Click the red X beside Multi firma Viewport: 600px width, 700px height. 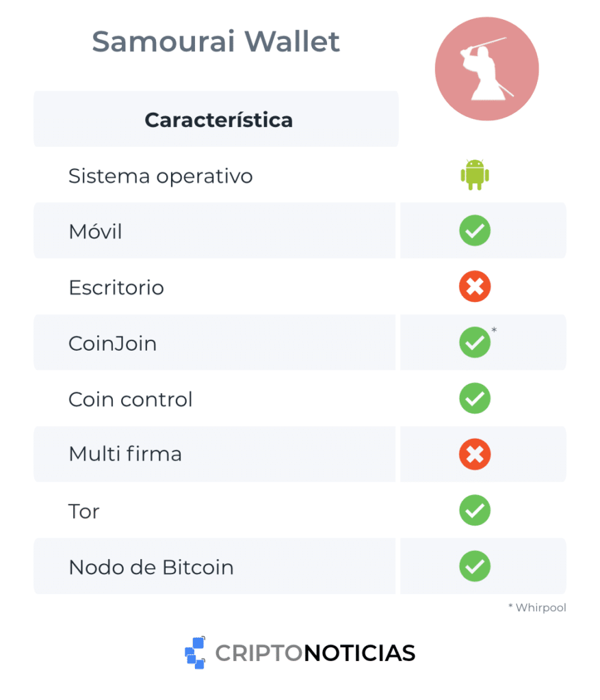(x=475, y=455)
